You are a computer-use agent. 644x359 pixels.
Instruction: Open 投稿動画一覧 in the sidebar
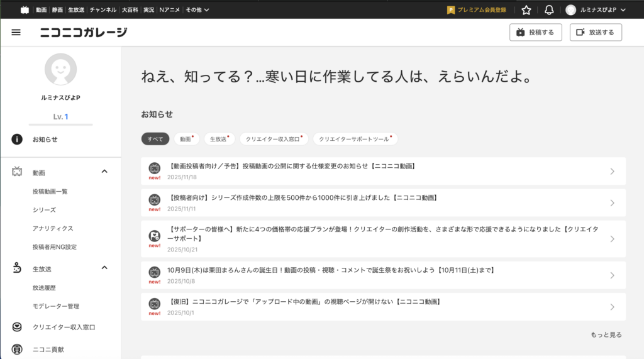click(50, 191)
